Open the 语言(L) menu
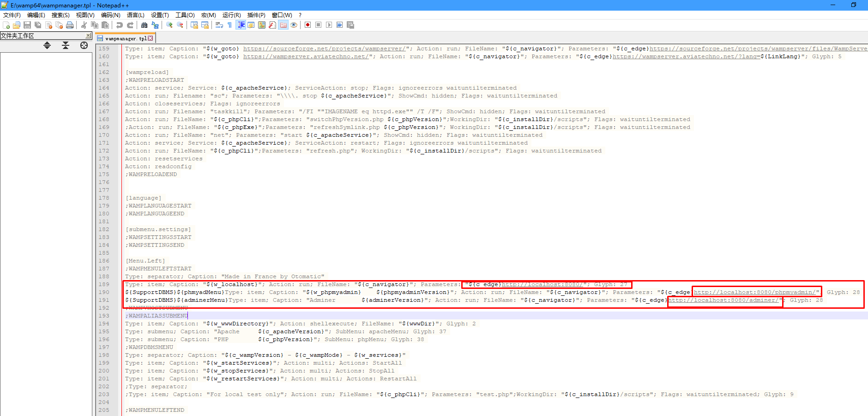Image resolution: width=868 pixels, height=416 pixels. pos(136,15)
